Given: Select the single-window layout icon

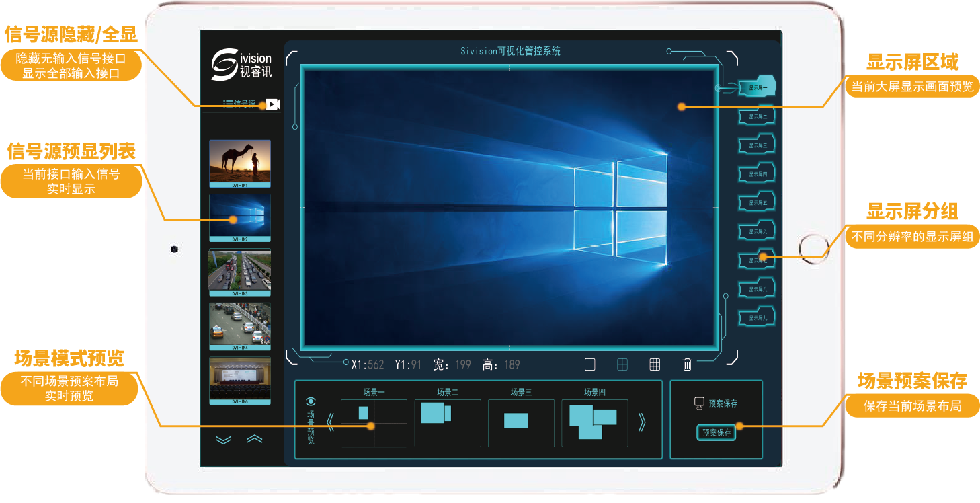Looking at the screenshot, I should coord(590,364).
